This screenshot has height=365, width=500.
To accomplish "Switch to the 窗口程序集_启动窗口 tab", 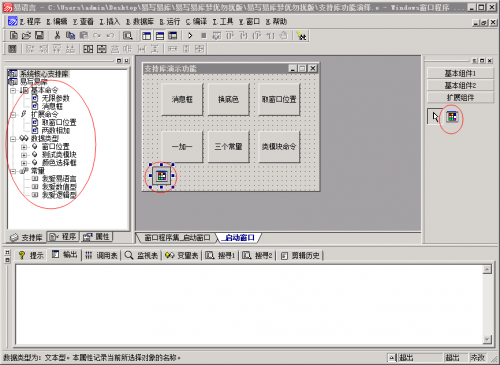I will [177, 238].
